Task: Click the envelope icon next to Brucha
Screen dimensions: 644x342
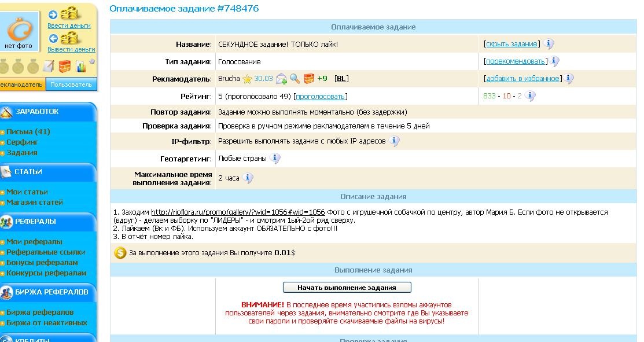Action: tap(281, 79)
